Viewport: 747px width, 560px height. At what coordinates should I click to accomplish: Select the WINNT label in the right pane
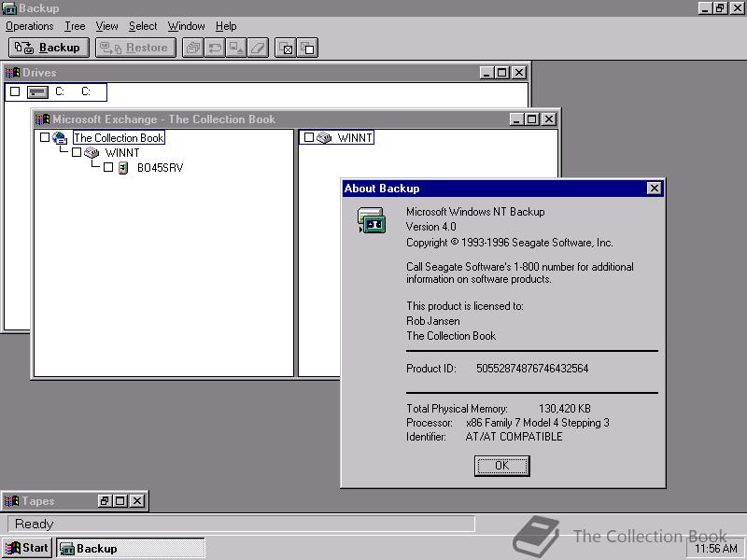pyautogui.click(x=355, y=137)
